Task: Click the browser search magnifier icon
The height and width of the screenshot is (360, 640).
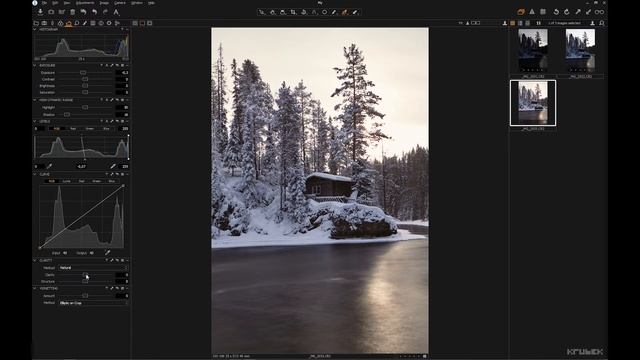Action: pos(602,23)
